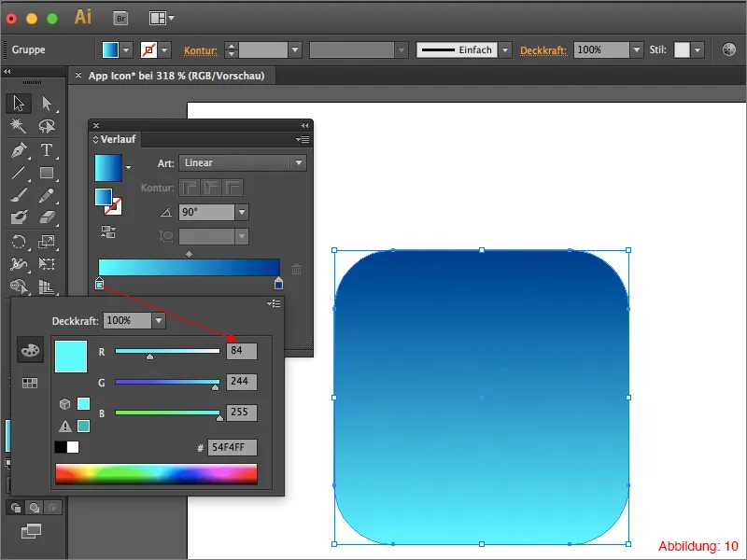Open Deckkraft dropdown in control bar
This screenshot has width=747, height=560.
coord(637,49)
